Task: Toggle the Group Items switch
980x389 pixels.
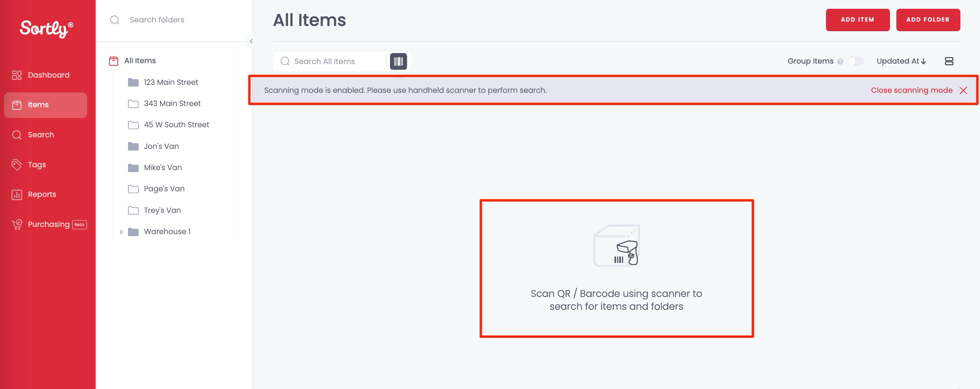Action: click(855, 61)
